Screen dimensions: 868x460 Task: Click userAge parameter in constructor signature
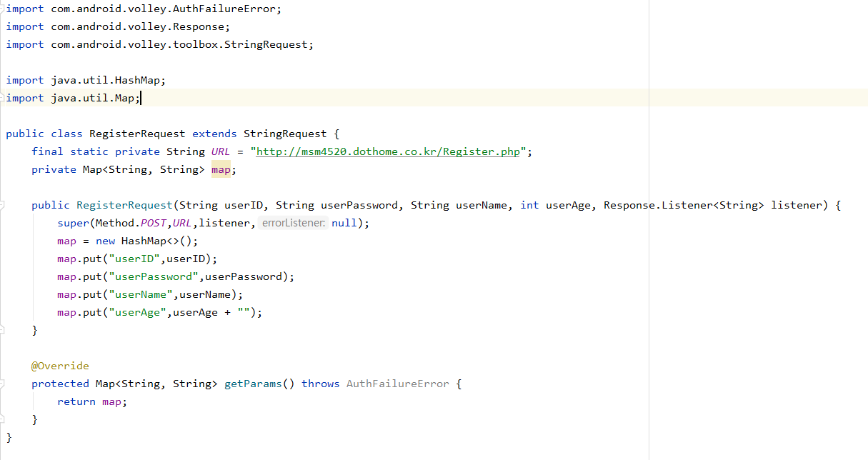[x=568, y=205]
